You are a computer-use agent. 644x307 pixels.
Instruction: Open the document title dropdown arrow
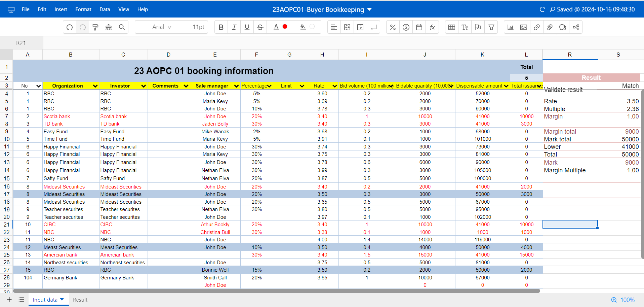pyautogui.click(x=369, y=9)
